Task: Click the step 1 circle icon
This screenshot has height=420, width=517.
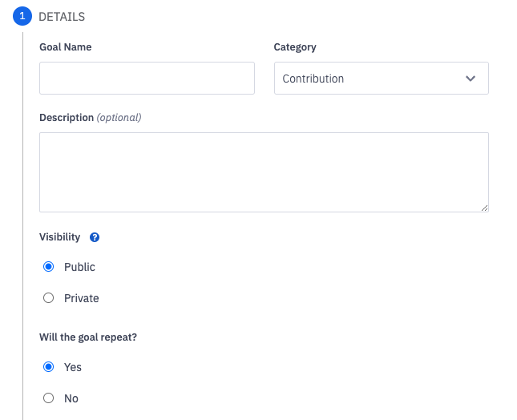Action: tap(23, 16)
